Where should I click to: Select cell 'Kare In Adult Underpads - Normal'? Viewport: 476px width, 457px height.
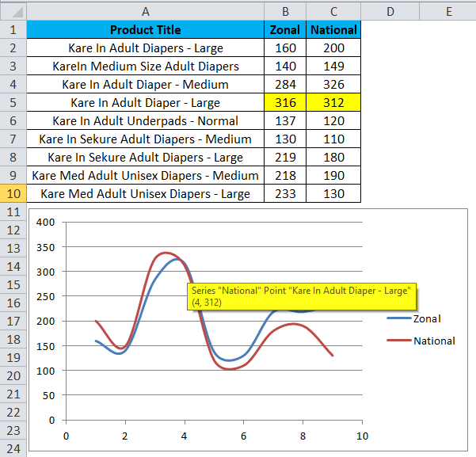point(146,121)
